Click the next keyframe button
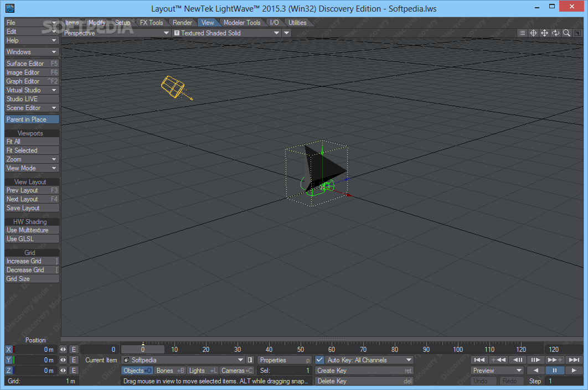 555,360
